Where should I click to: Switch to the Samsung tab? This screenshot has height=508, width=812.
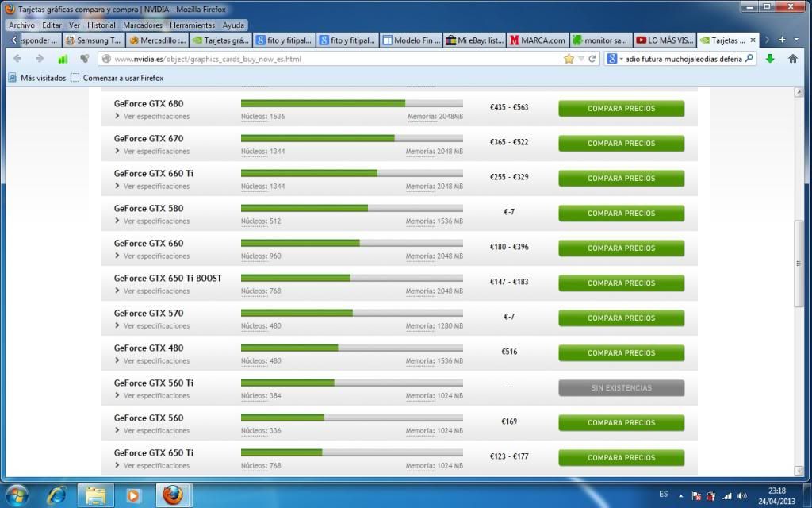click(x=94, y=40)
